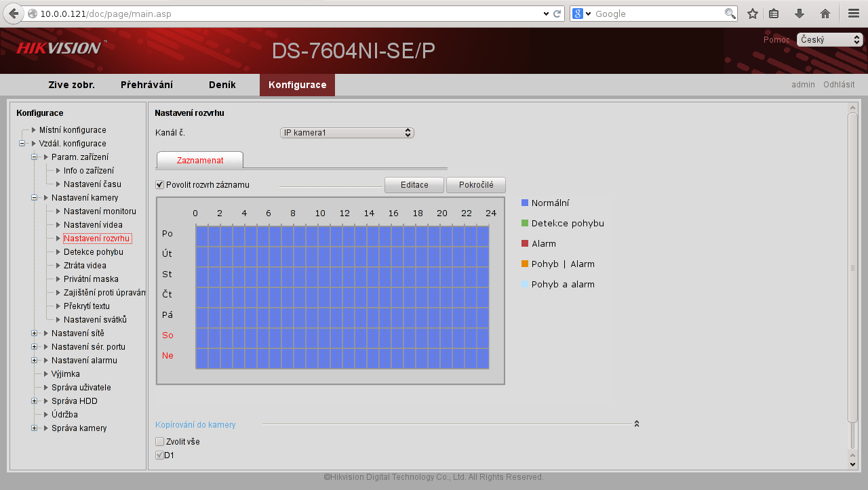Screen dimensions: 868x490
Task: Bookmark this page with the star icon
Action: click(752, 14)
